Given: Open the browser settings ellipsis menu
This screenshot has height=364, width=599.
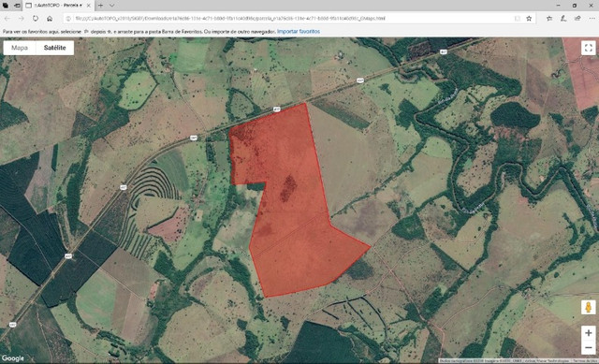Looking at the screenshot, I should click(x=591, y=19).
